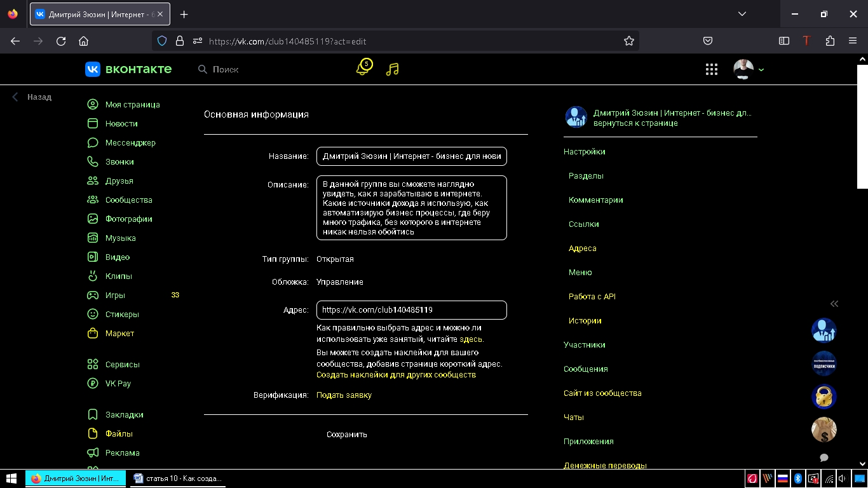The width and height of the screenshot is (868, 488).
Task: Open Ссылки settings section
Action: (x=583, y=224)
